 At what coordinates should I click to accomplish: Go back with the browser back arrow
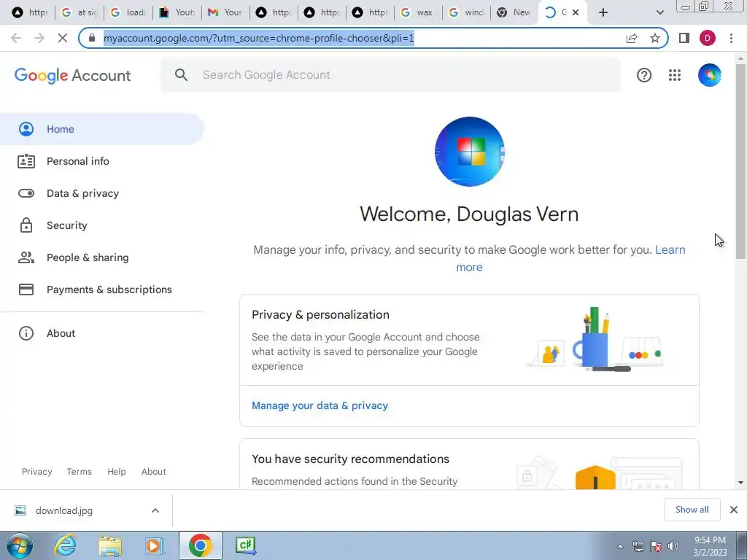coord(16,38)
